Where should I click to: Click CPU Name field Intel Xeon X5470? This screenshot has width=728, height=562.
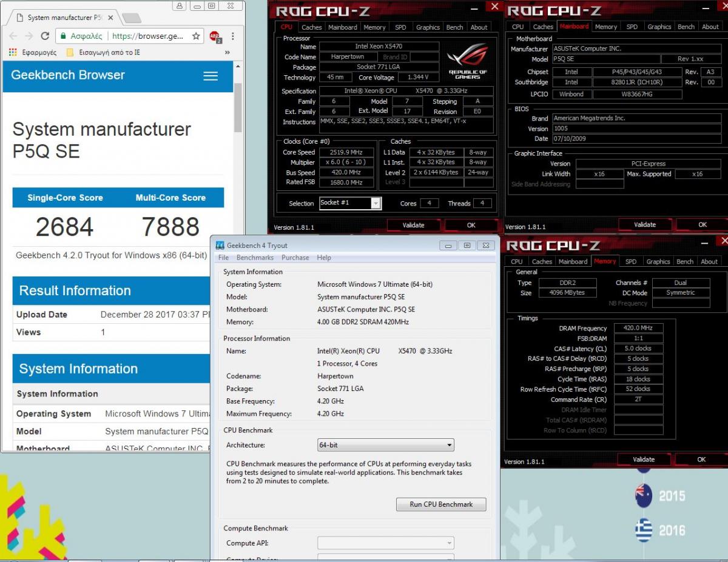(379, 46)
